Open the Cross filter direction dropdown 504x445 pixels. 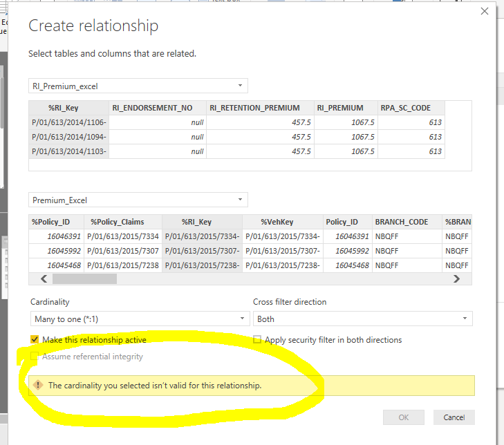pyautogui.click(x=362, y=319)
